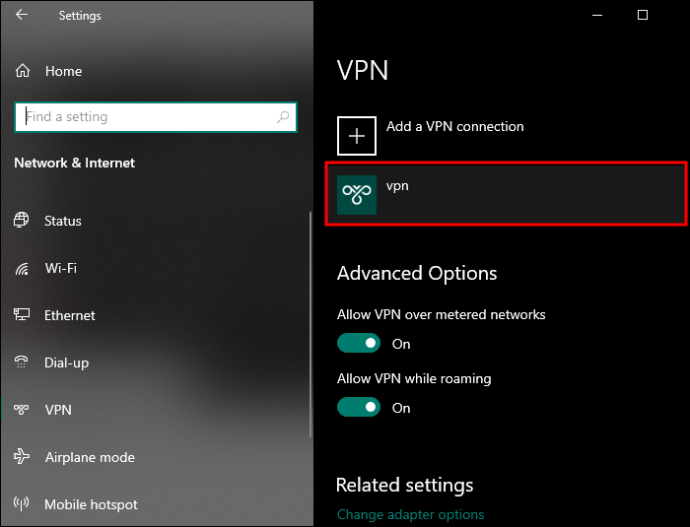Open the VPN section in sidebar
Image resolution: width=690 pixels, height=527 pixels.
click(x=58, y=410)
